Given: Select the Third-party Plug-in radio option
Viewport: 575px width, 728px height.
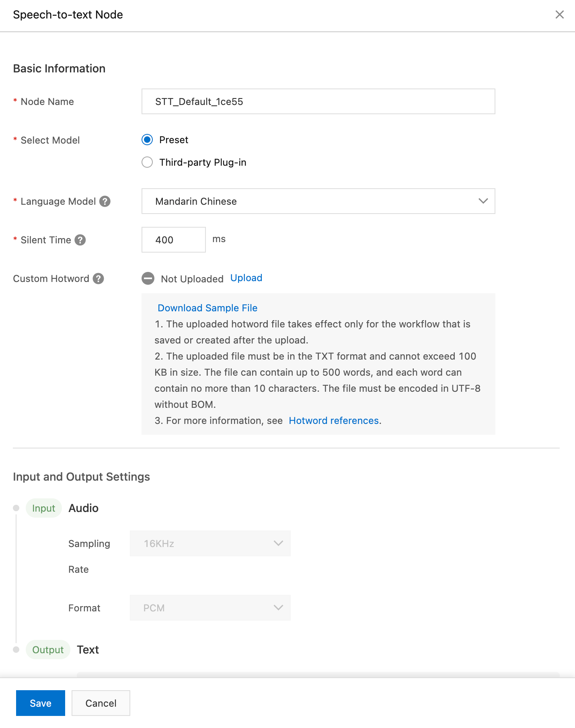Looking at the screenshot, I should click(x=147, y=162).
